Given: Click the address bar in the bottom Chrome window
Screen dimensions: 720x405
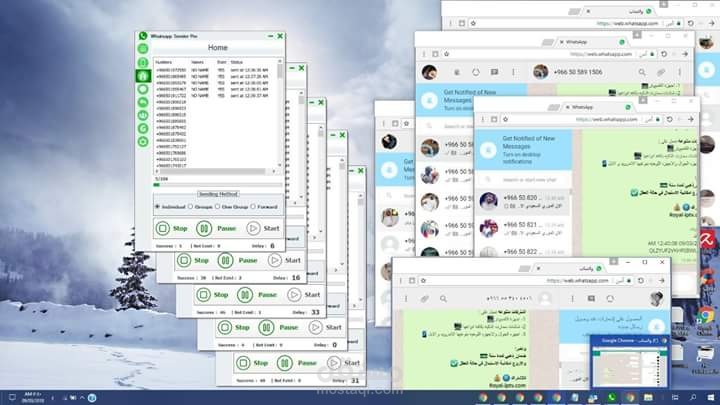Looking at the screenshot, I should (528, 281).
